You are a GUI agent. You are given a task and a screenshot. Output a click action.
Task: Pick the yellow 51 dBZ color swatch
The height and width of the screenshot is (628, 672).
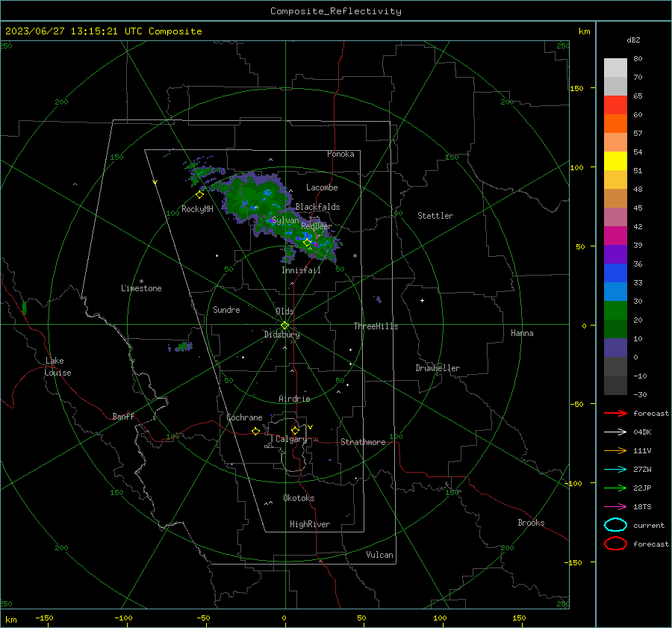(x=615, y=161)
